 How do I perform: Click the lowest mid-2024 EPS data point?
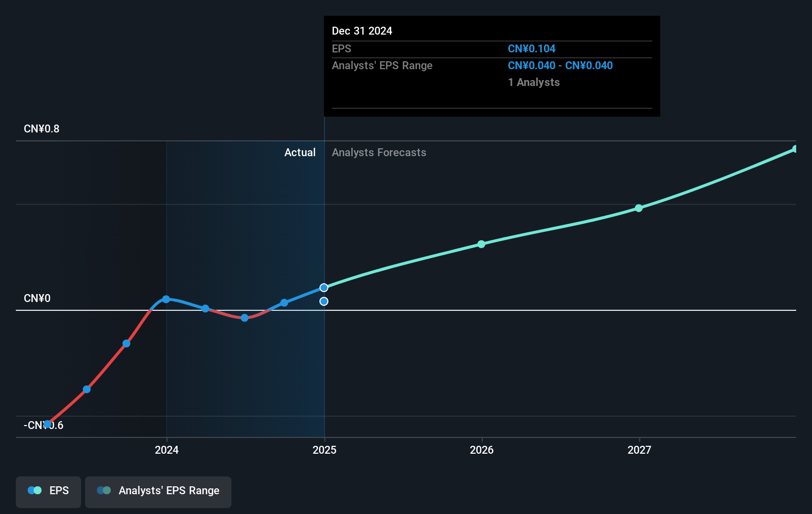244,318
